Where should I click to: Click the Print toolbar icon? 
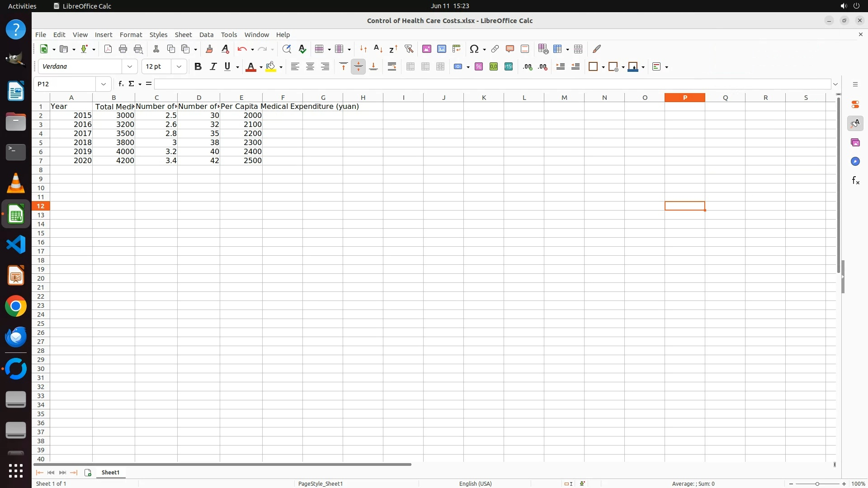[123, 49]
